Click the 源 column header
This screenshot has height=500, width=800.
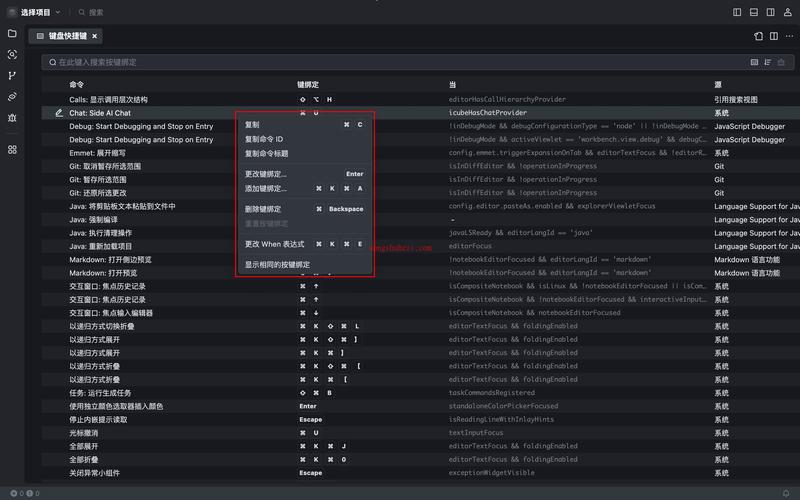point(718,85)
